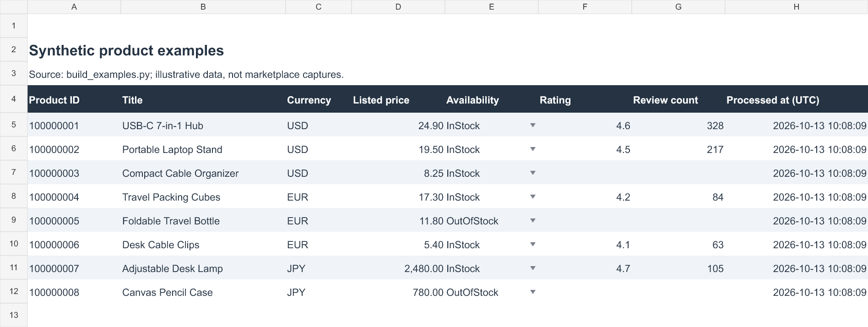Click the 'Title' header cell

click(203, 100)
